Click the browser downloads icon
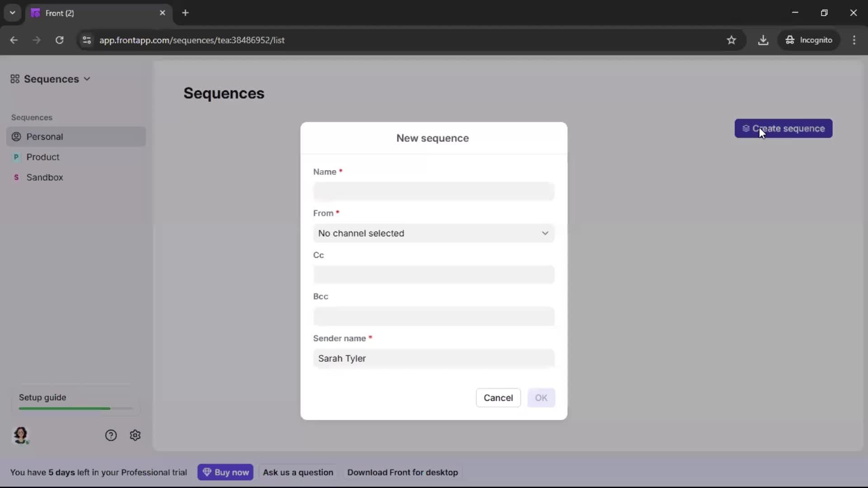This screenshot has width=868, height=488. (x=764, y=40)
